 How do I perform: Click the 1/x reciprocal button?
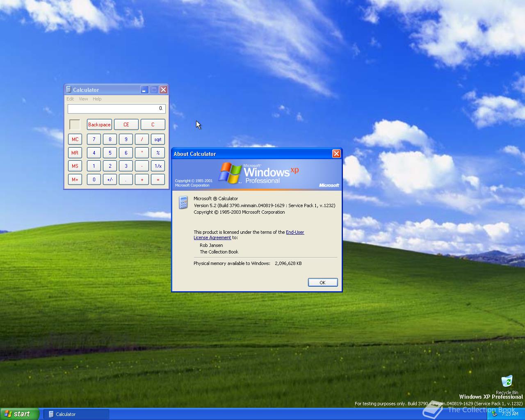pos(158,166)
